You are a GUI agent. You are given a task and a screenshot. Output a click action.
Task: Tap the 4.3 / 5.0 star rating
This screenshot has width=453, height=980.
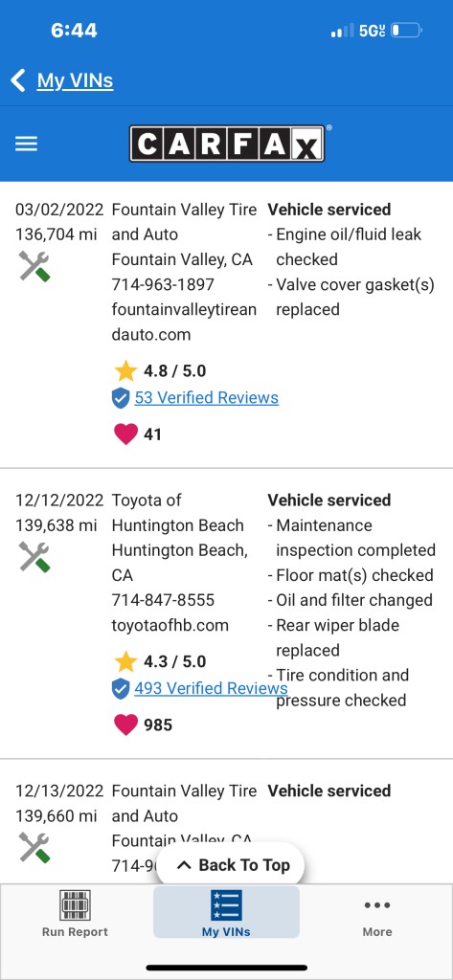[161, 662]
